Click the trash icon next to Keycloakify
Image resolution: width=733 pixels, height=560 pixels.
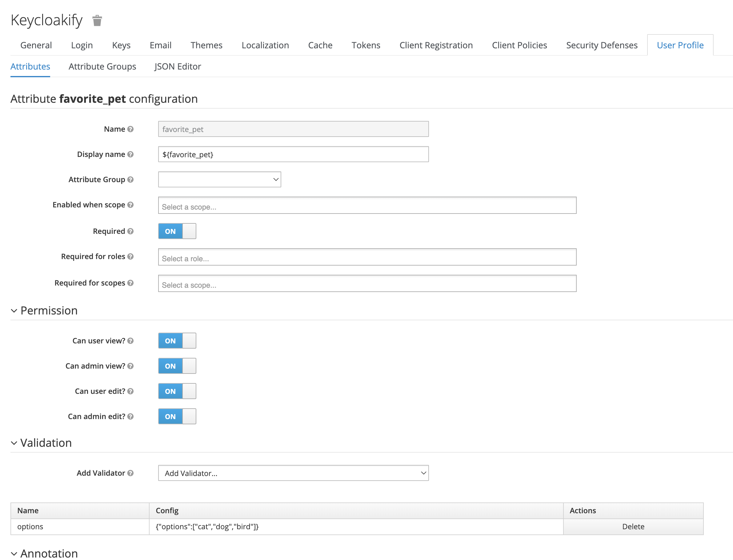[x=97, y=20]
